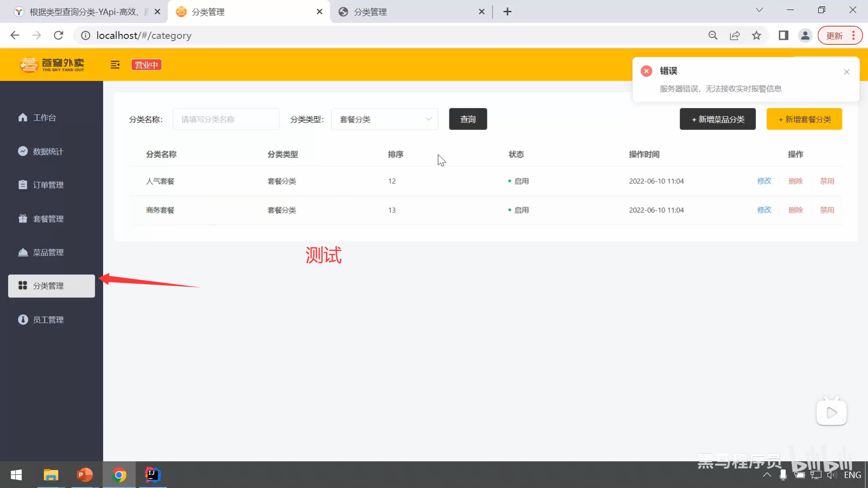
Task: Open 菜品管理 in the sidebar
Action: click(47, 252)
